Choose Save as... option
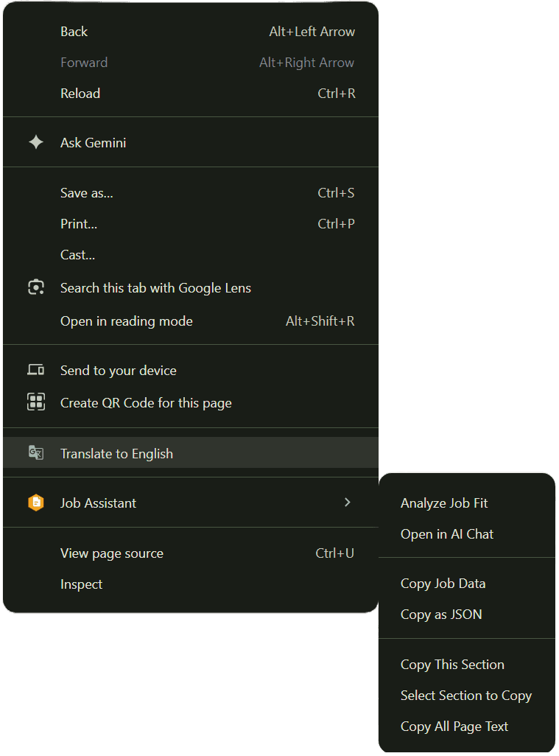Viewport: 559px width, 756px height. [190, 193]
